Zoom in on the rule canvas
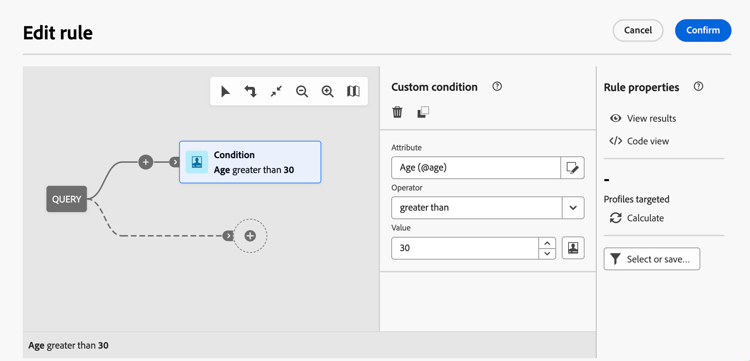 point(328,91)
